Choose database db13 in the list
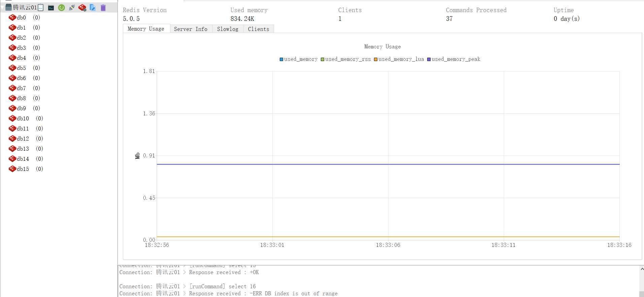The width and height of the screenshot is (644, 297). 26,149
